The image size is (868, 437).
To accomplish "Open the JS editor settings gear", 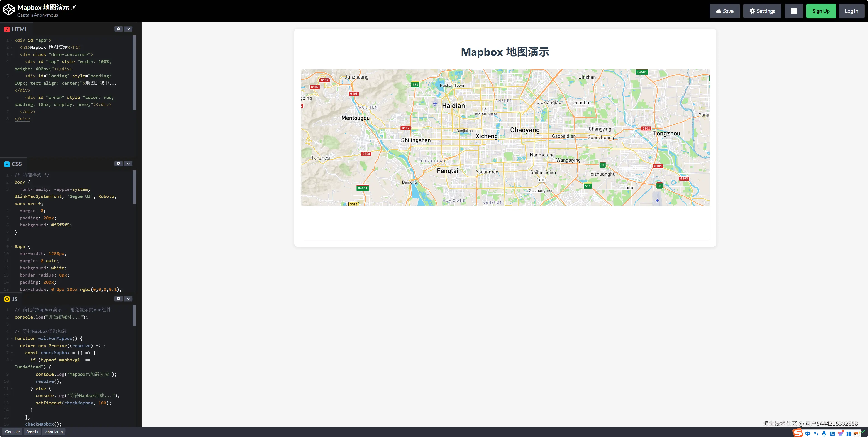I will point(118,299).
